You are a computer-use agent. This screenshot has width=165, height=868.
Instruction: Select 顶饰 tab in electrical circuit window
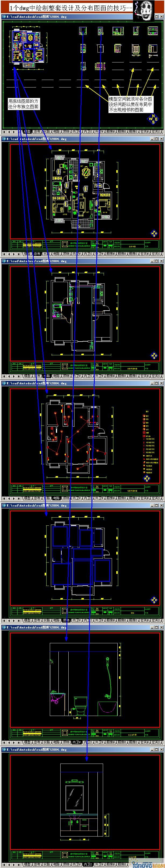pyautogui.click(x=66, y=498)
